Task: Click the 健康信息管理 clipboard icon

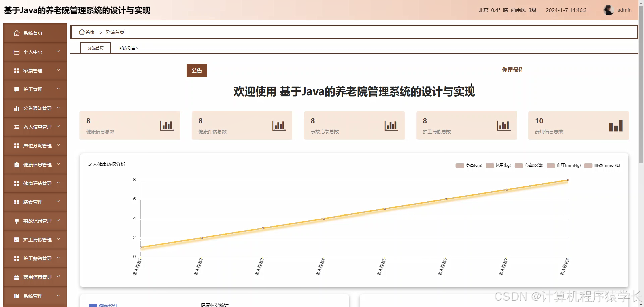Action: [x=17, y=165]
